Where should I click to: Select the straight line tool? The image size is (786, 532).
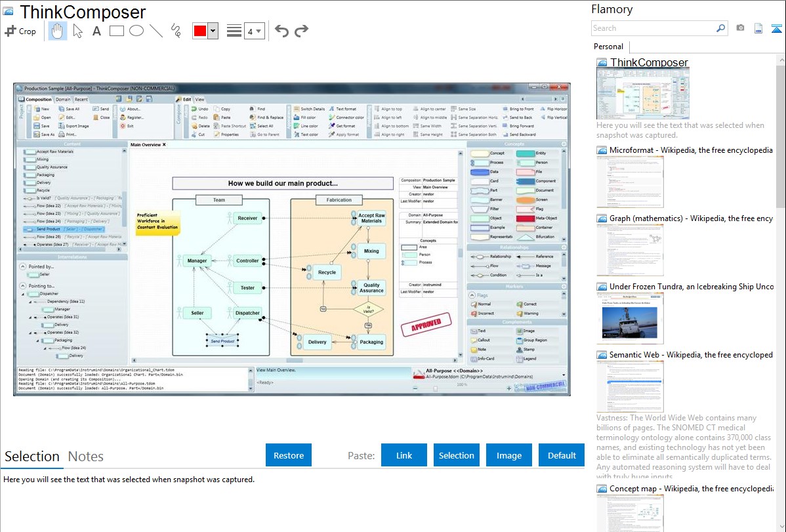pos(156,31)
